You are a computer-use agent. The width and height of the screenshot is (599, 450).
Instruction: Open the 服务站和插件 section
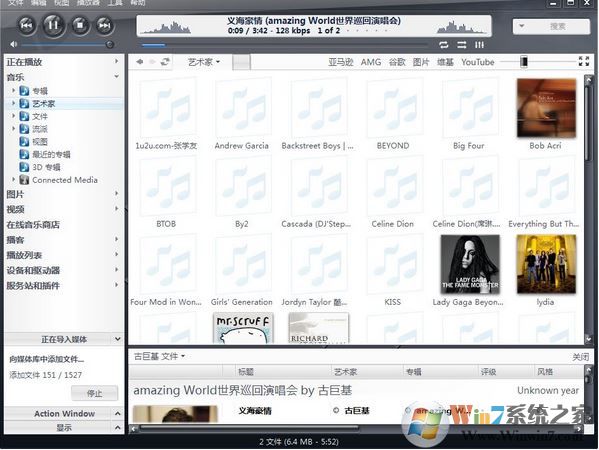33,286
